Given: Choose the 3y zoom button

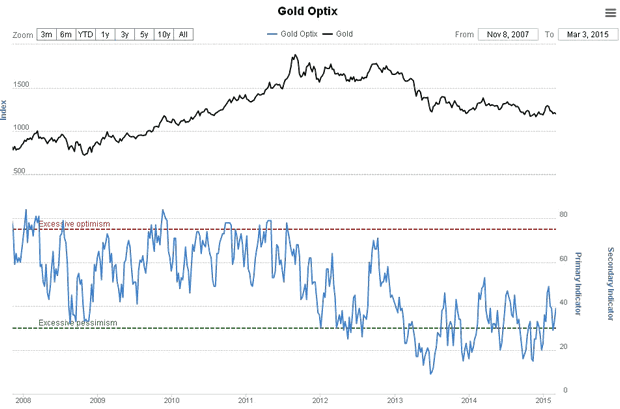Looking at the screenshot, I should (x=125, y=34).
